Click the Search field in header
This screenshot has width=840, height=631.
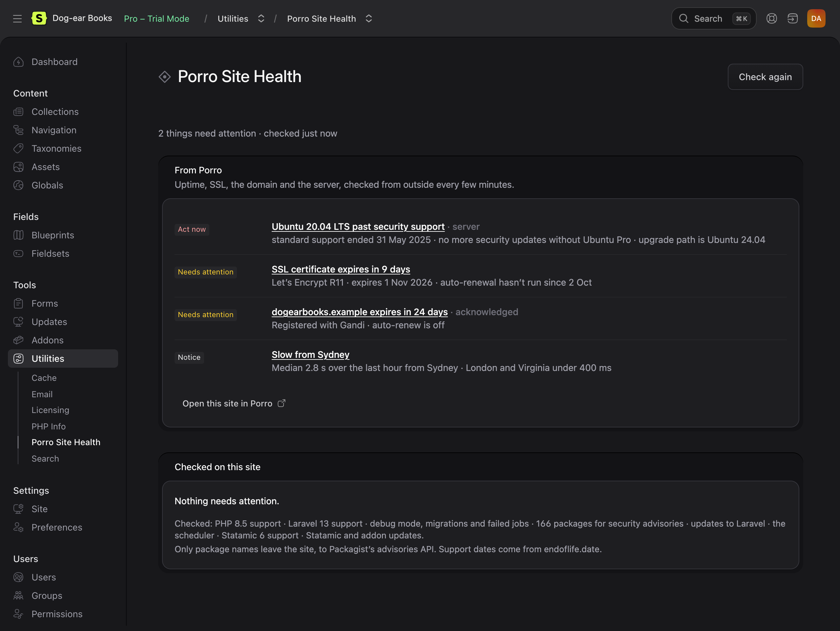[714, 18]
